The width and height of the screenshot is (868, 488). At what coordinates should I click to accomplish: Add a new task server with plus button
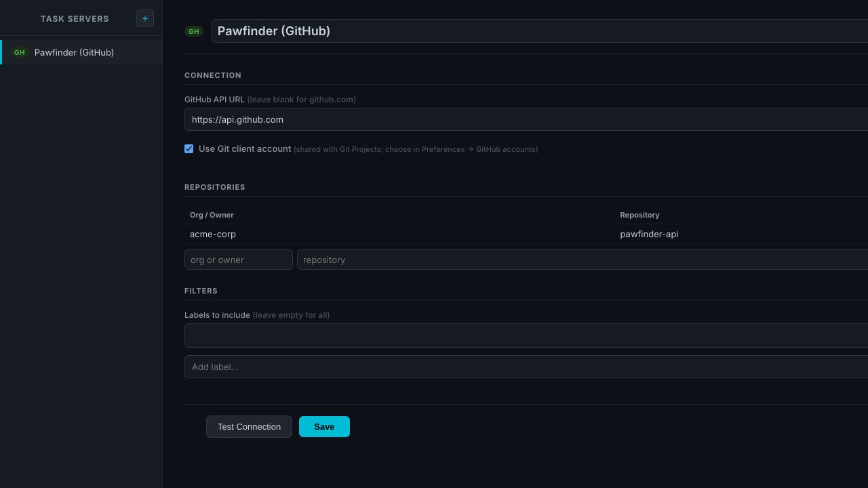[x=145, y=18]
